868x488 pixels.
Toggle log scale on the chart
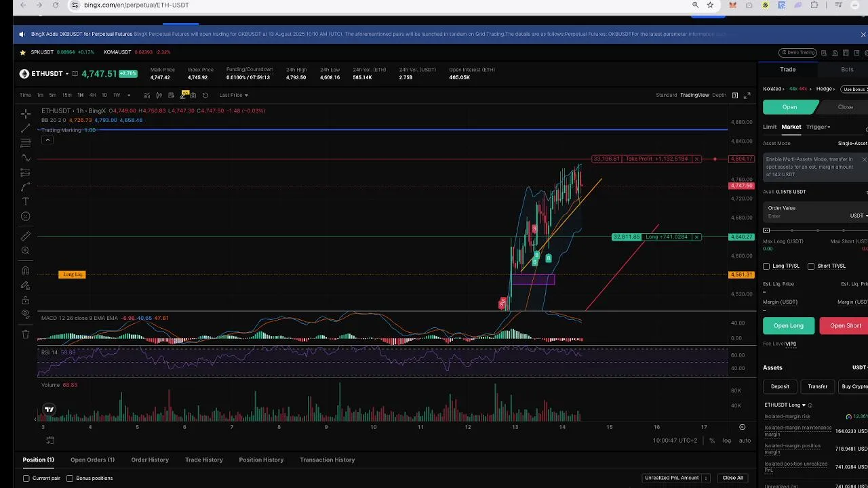[x=727, y=441]
